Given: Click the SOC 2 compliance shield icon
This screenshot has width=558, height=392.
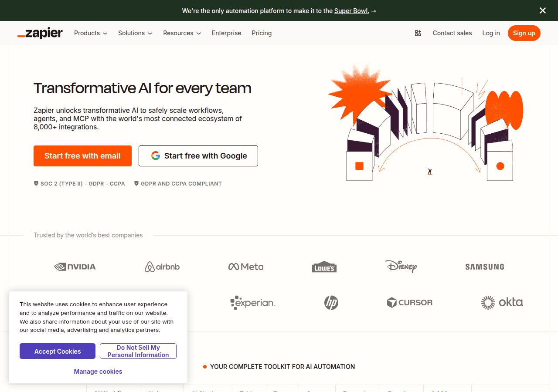Looking at the screenshot, I should click(36, 183).
